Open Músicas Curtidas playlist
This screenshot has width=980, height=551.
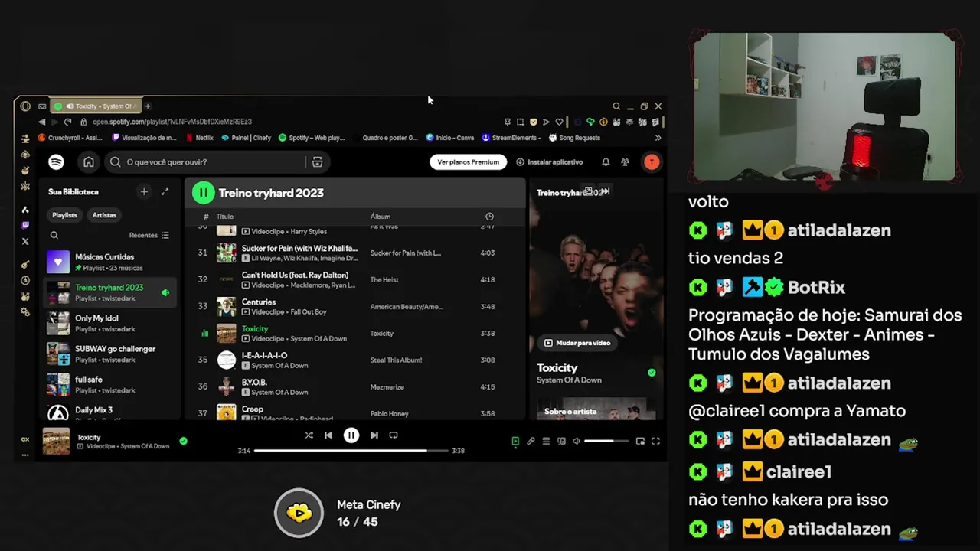111,262
